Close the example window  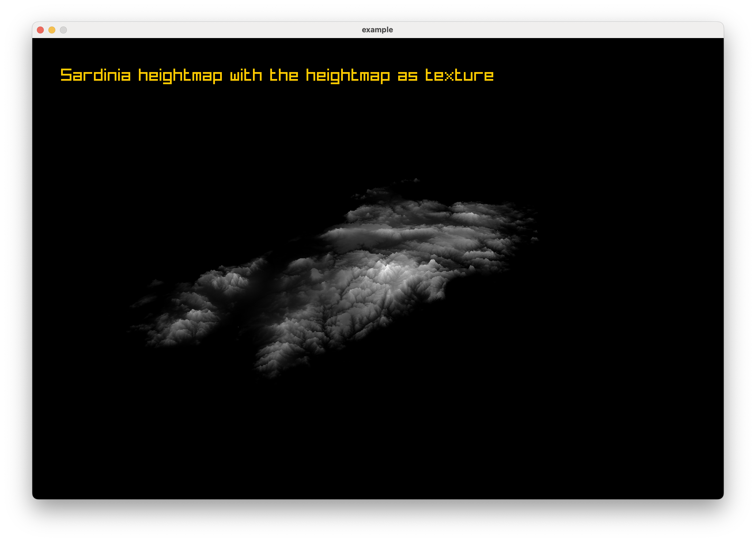pyautogui.click(x=40, y=30)
